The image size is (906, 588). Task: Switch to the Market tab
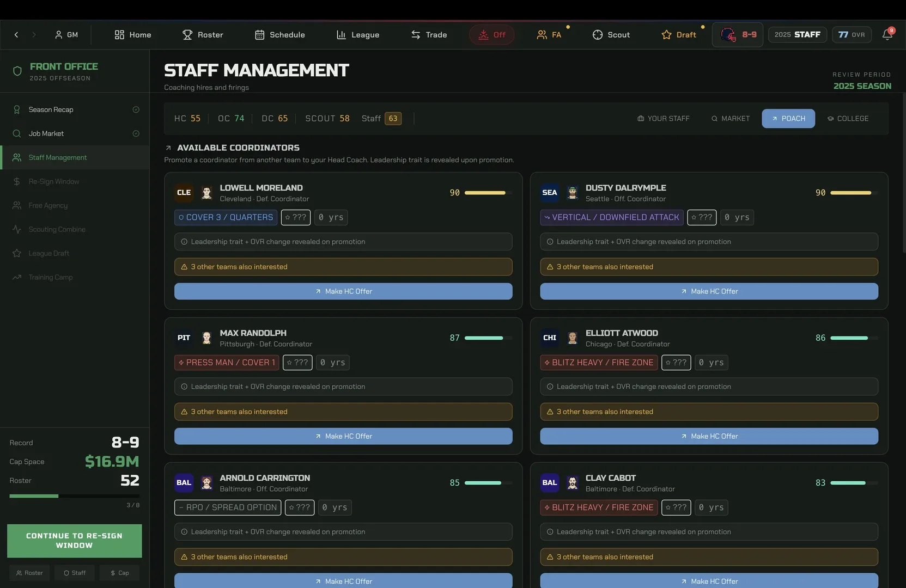730,119
